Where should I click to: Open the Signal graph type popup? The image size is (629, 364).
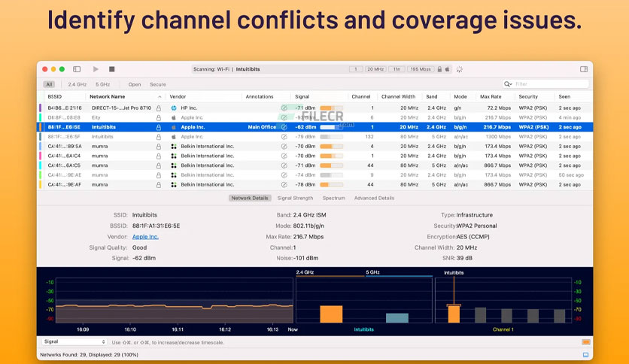(74, 341)
